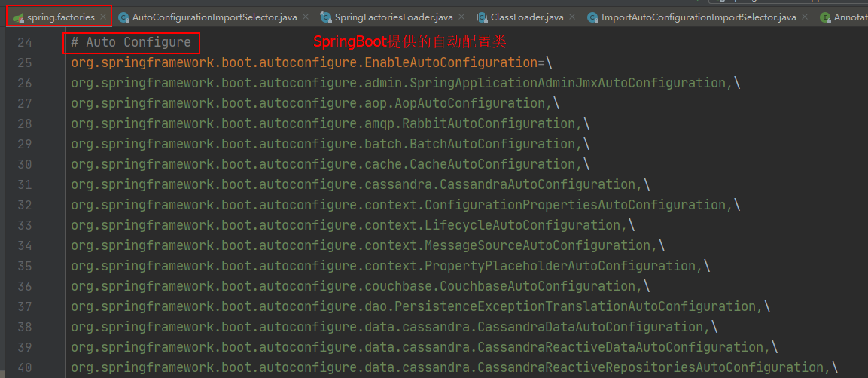Click the RabbitAutoConfiguration entry
This screenshot has height=378, width=868.
click(330, 123)
